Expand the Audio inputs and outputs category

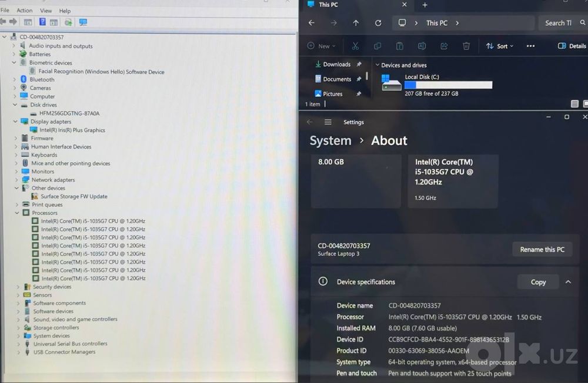14,46
